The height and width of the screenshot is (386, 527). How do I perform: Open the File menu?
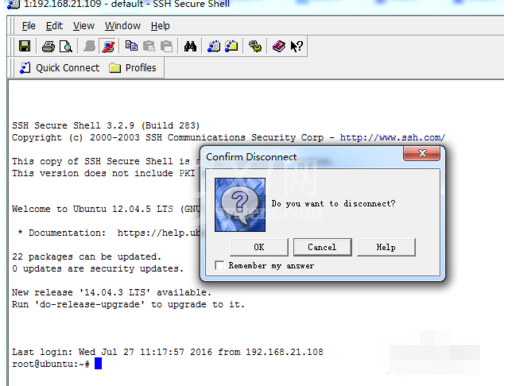click(29, 26)
